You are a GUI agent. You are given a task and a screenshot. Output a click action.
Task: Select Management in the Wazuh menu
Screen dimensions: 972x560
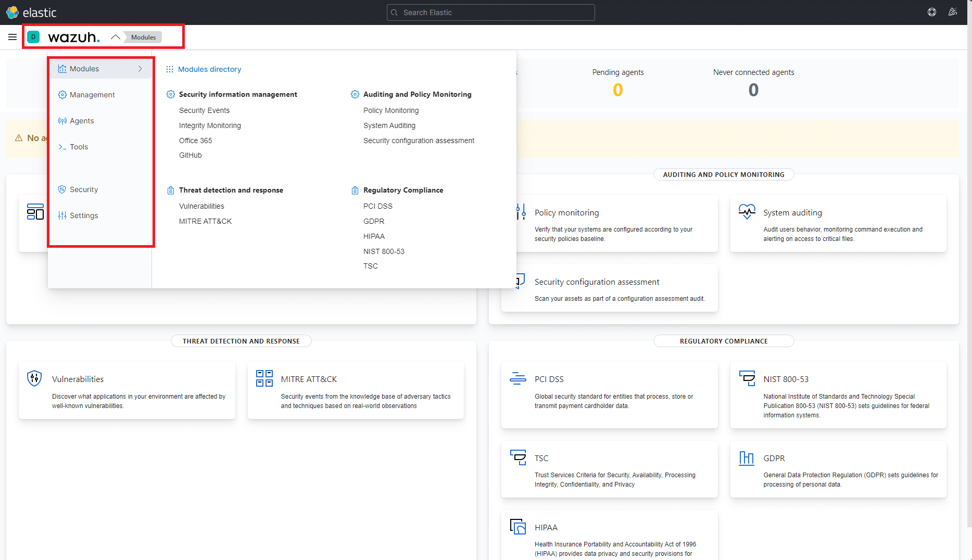click(x=92, y=95)
